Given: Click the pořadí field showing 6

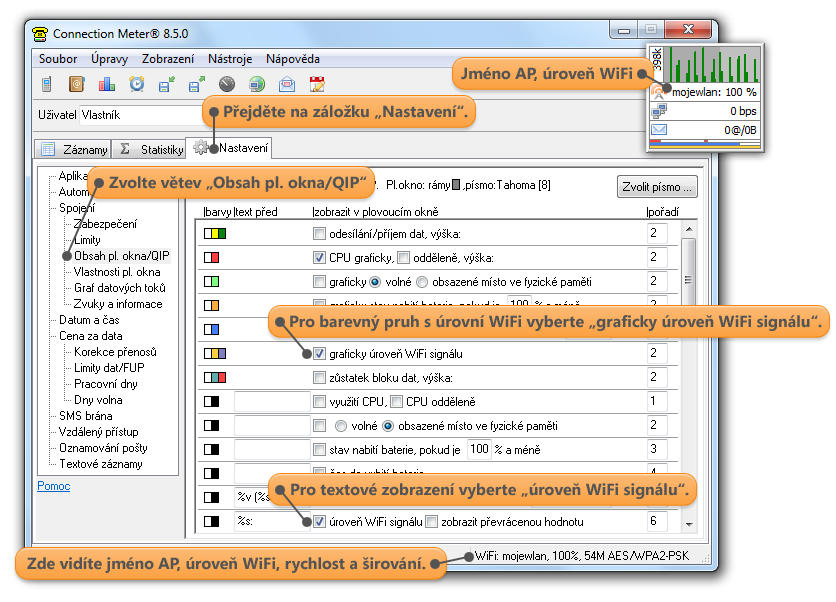Looking at the screenshot, I should [x=657, y=521].
